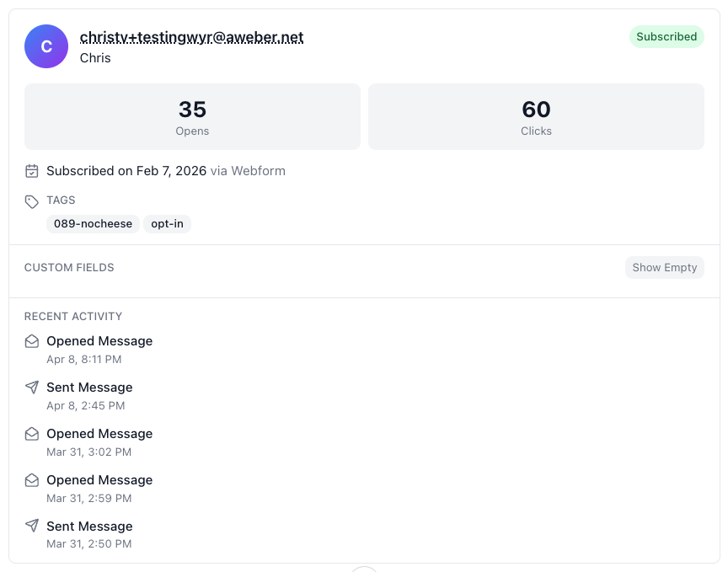
Task: Expand more recent activity at the bottom
Action: (363, 569)
